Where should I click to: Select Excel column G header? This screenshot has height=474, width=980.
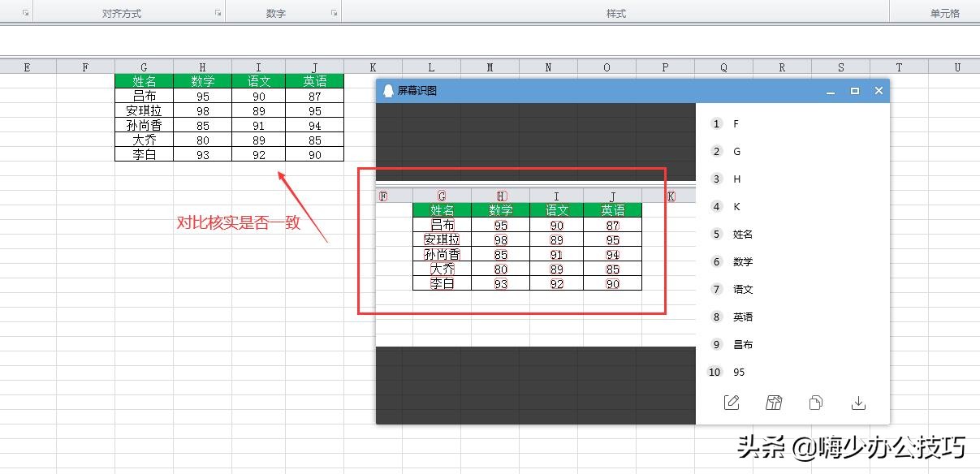tap(144, 67)
